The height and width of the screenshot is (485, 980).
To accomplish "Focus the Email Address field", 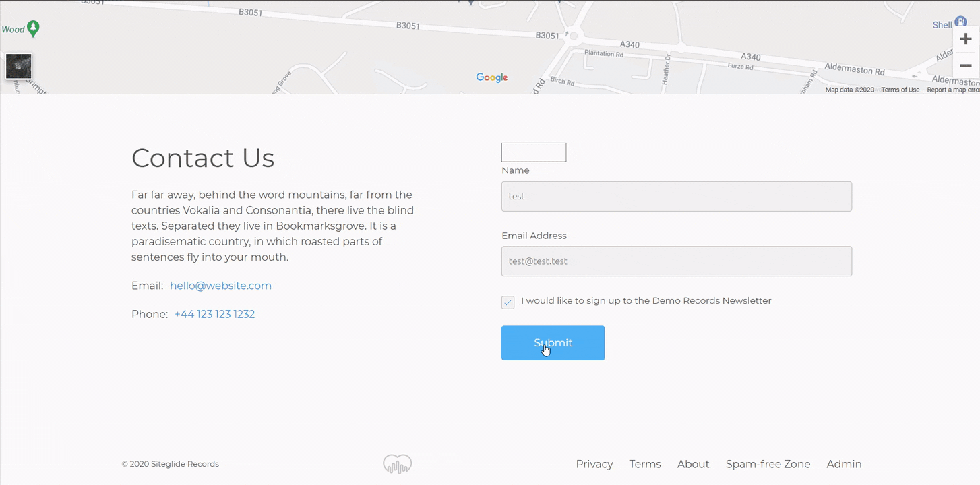I will [x=676, y=261].
